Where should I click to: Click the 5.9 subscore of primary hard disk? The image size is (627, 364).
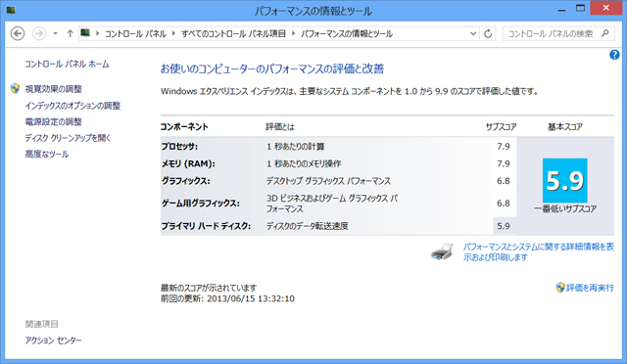click(x=504, y=226)
